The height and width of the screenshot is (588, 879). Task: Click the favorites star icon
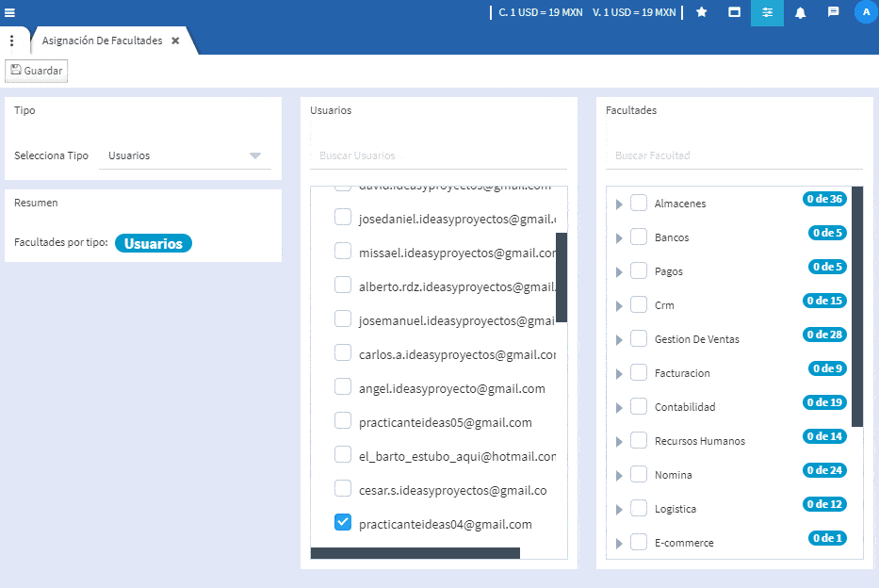701,12
